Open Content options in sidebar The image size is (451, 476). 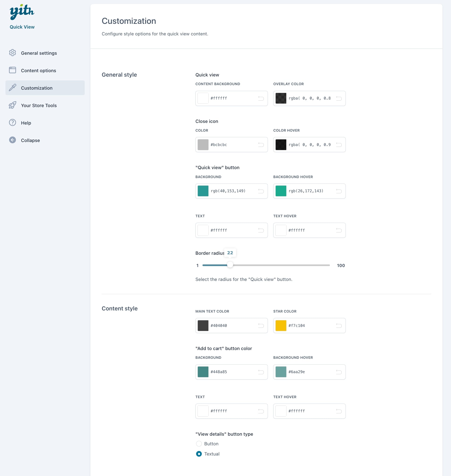[45, 70]
